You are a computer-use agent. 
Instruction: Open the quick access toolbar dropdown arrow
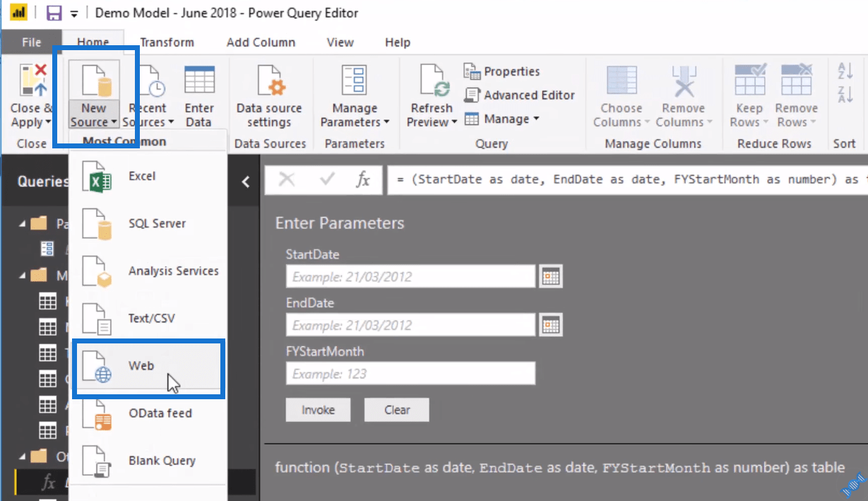pos(74,13)
